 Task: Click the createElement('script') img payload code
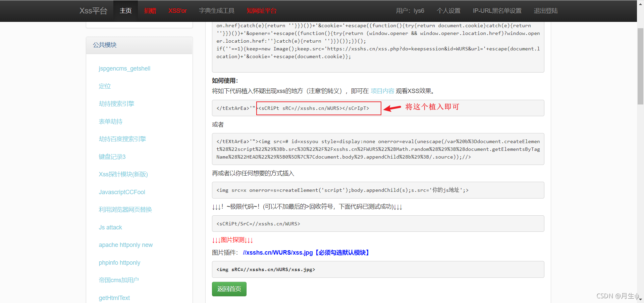coord(378,190)
